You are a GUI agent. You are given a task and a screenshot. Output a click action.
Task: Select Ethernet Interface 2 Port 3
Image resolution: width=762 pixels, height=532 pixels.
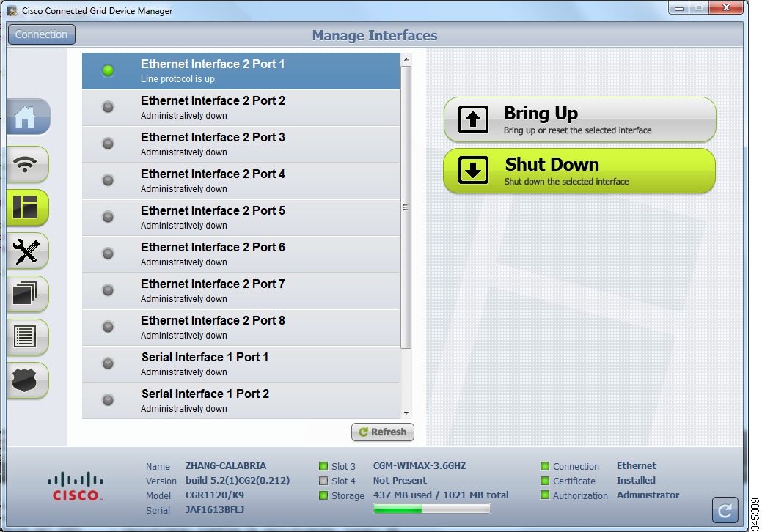pyautogui.click(x=241, y=144)
